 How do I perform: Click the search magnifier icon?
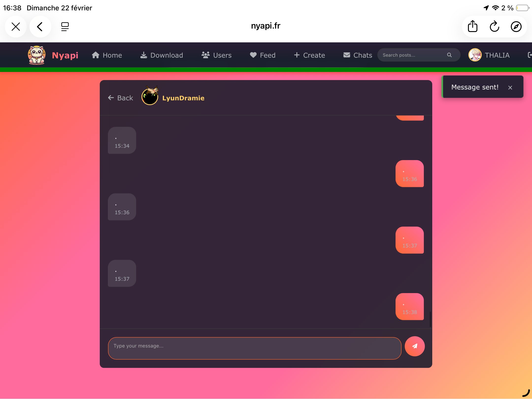(x=449, y=55)
